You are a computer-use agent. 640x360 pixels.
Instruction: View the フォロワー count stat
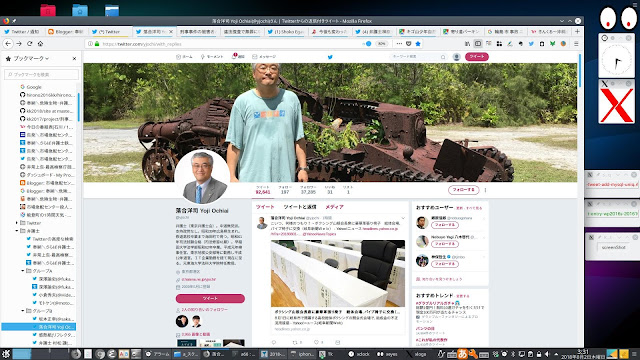click(x=308, y=190)
